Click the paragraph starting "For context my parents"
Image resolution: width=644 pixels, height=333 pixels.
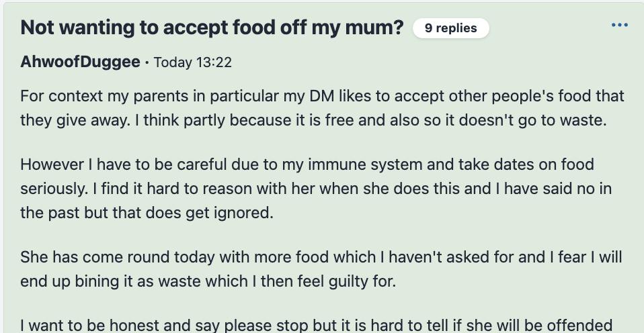click(323, 108)
